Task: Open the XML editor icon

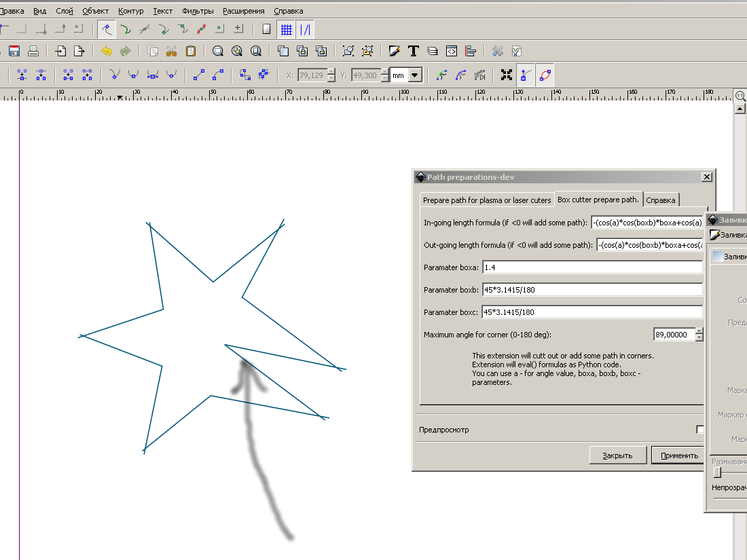Action: click(x=452, y=51)
